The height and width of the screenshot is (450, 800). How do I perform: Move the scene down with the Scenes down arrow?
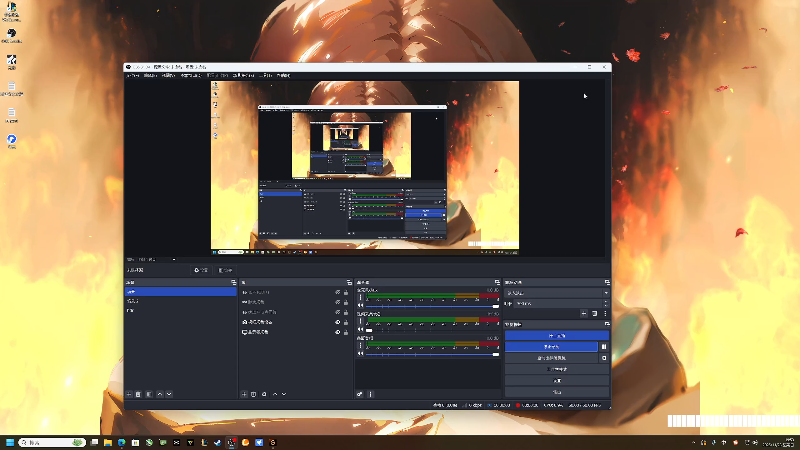click(169, 394)
